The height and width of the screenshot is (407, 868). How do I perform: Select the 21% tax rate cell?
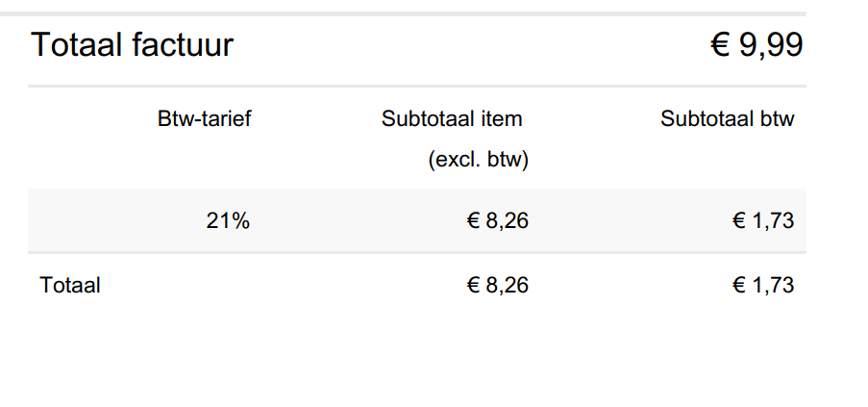(228, 221)
